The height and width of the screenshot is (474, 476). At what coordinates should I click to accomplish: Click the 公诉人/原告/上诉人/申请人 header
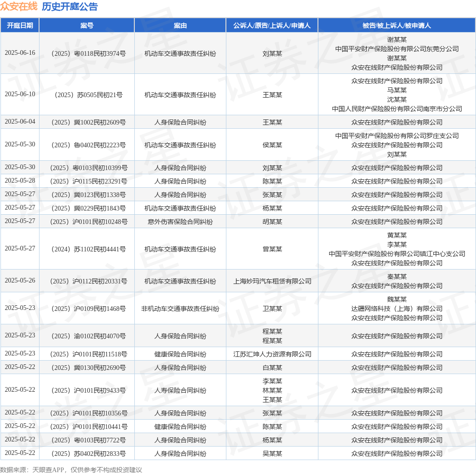coord(272,26)
